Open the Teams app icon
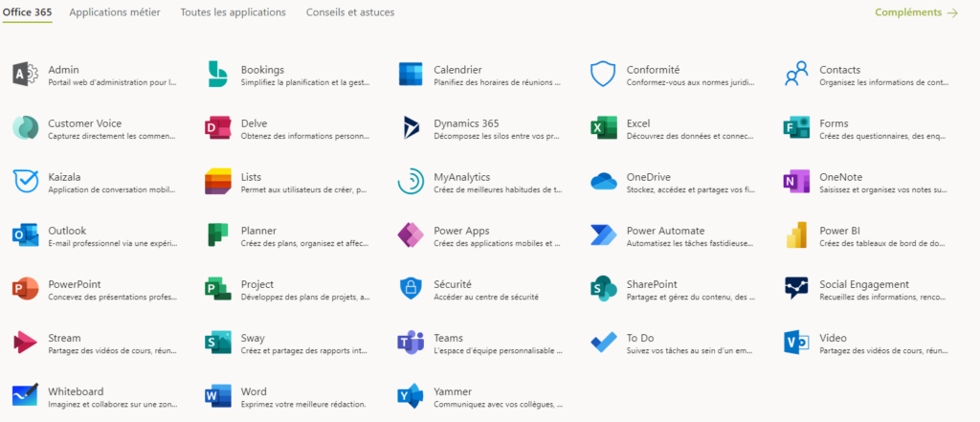980x422 pixels. (411, 343)
